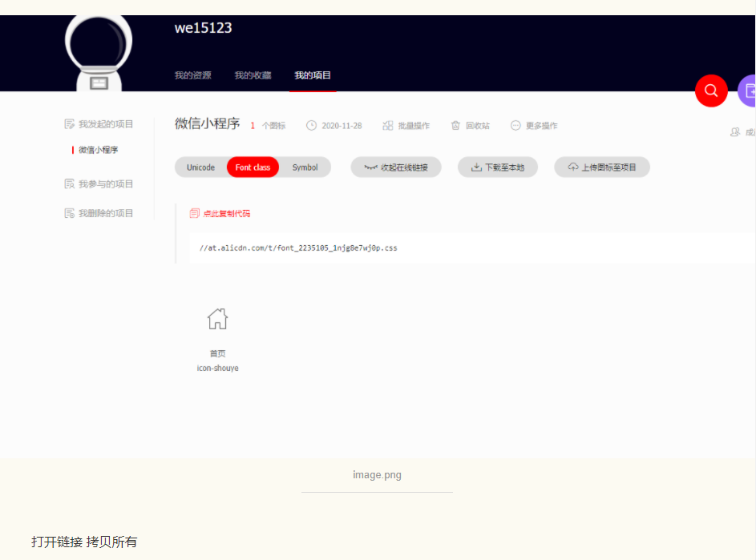Click the font CSS link text
This screenshot has width=756, height=560.
(x=298, y=248)
